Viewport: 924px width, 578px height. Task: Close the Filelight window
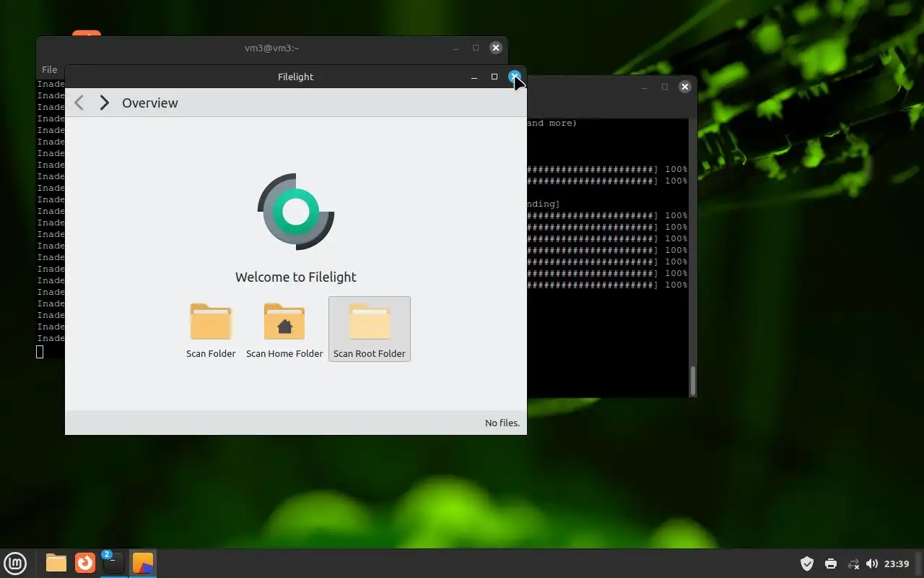click(x=515, y=77)
